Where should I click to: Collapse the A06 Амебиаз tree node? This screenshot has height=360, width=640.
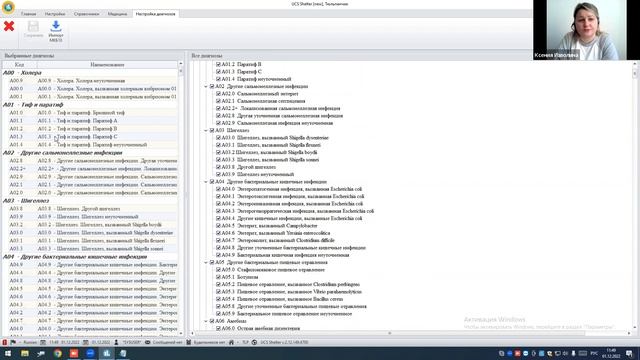[206, 321]
